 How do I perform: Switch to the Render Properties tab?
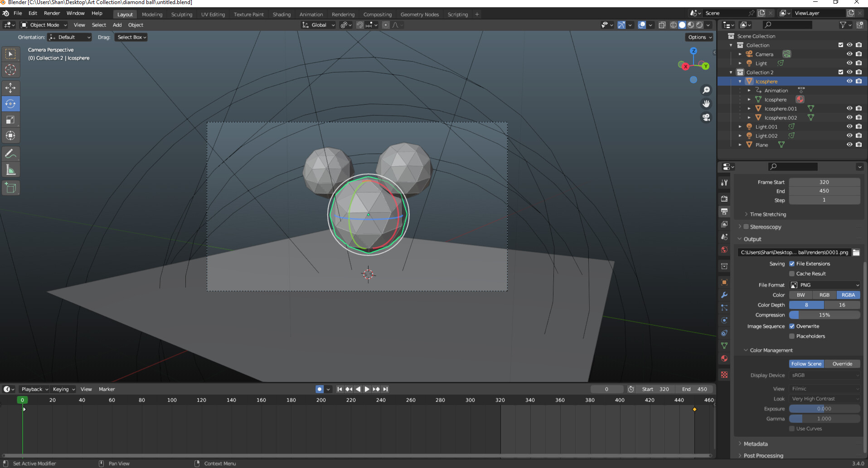(724, 198)
